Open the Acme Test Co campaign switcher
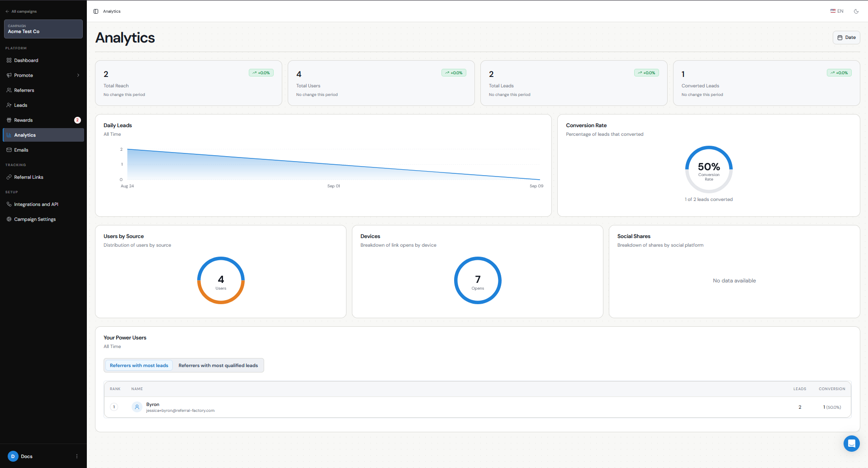 pyautogui.click(x=43, y=29)
